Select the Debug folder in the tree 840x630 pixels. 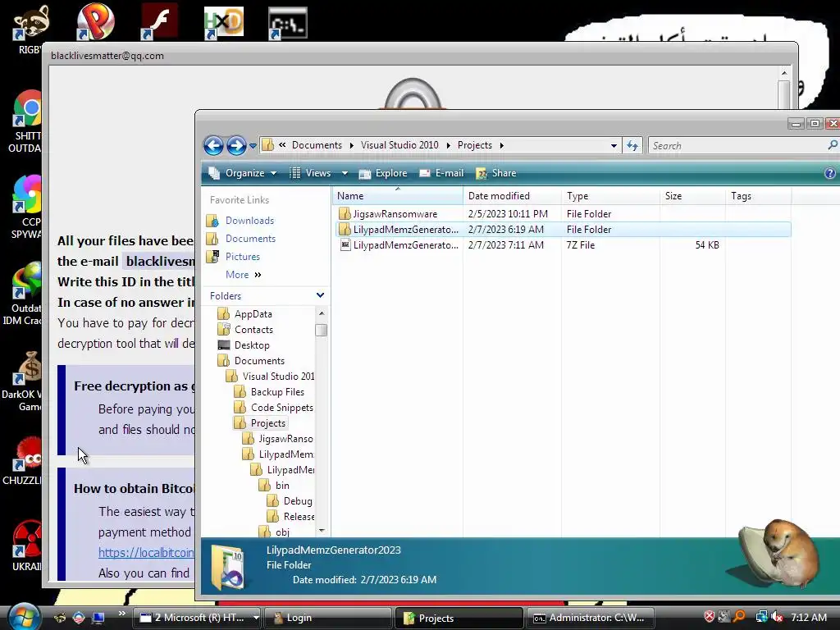297,501
